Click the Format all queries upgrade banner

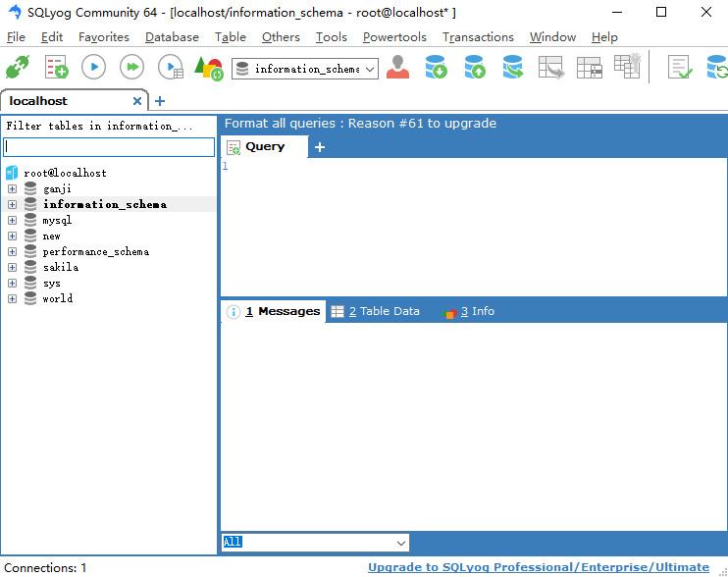click(x=360, y=124)
